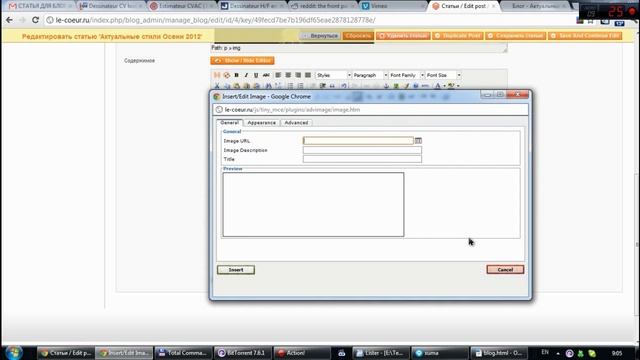
Task: Click the Title input field
Action: pyautogui.click(x=362, y=159)
